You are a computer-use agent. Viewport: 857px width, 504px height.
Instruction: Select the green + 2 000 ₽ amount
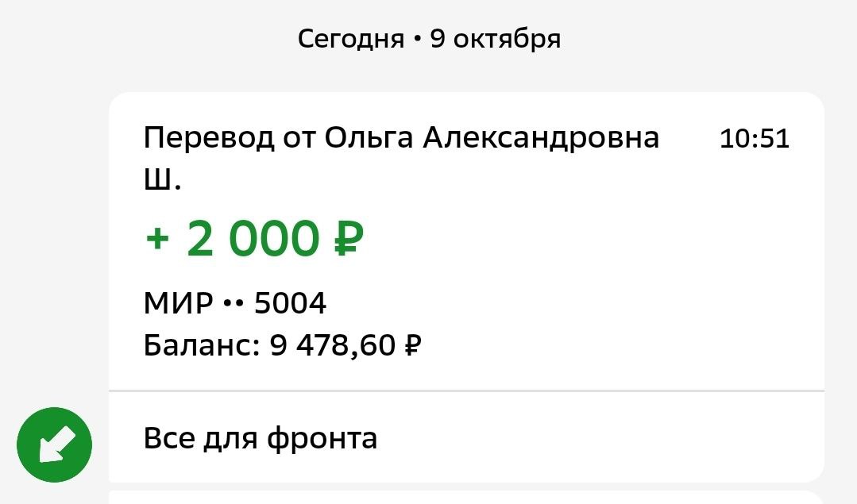click(x=254, y=238)
